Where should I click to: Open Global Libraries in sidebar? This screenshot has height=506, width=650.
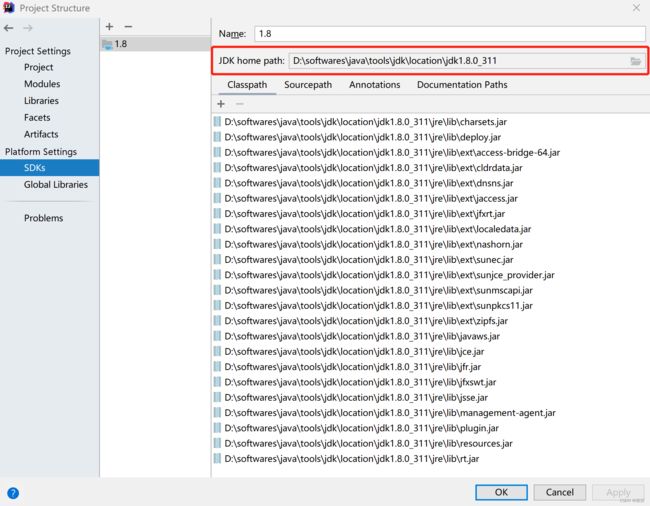pos(56,185)
